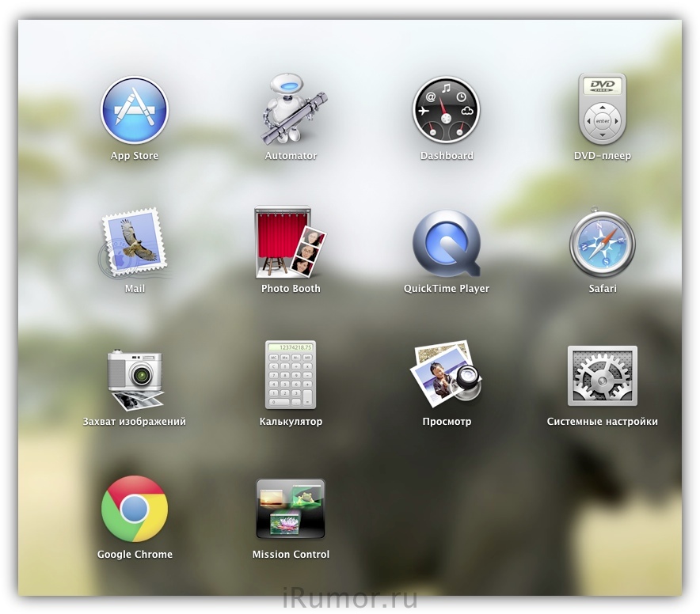This screenshot has width=700, height=614.
Task: Click the "Photo Booth" label text
Action: [x=291, y=289]
